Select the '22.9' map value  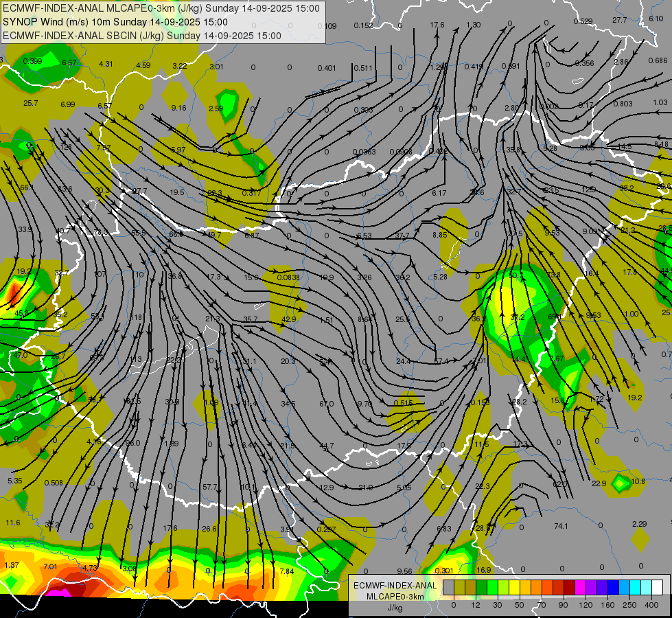click(x=599, y=483)
